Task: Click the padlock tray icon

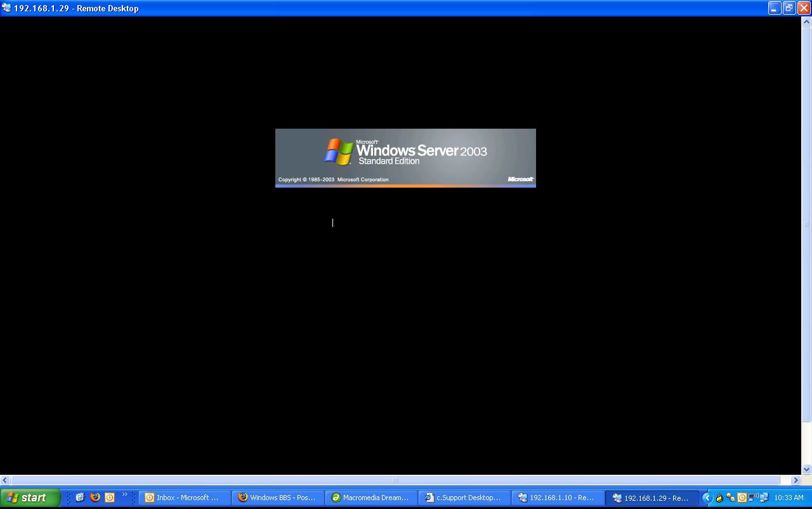Action: click(x=719, y=498)
